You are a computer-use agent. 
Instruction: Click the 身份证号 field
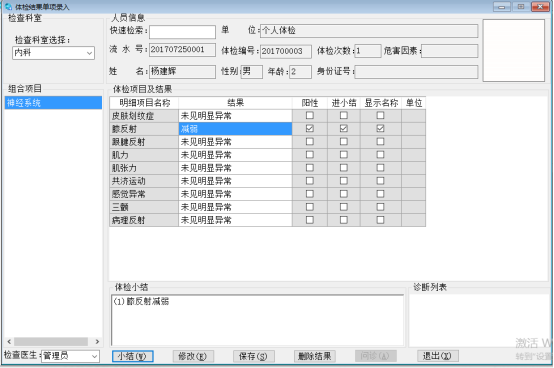pos(416,72)
